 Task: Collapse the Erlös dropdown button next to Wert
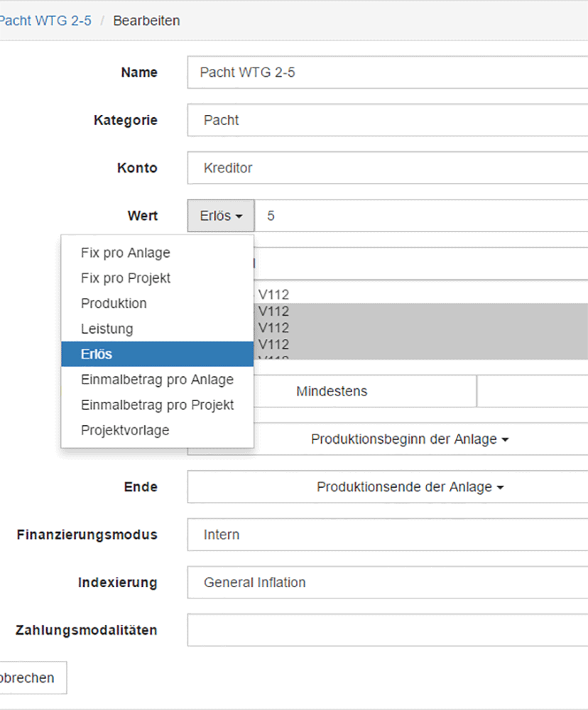[x=221, y=216]
